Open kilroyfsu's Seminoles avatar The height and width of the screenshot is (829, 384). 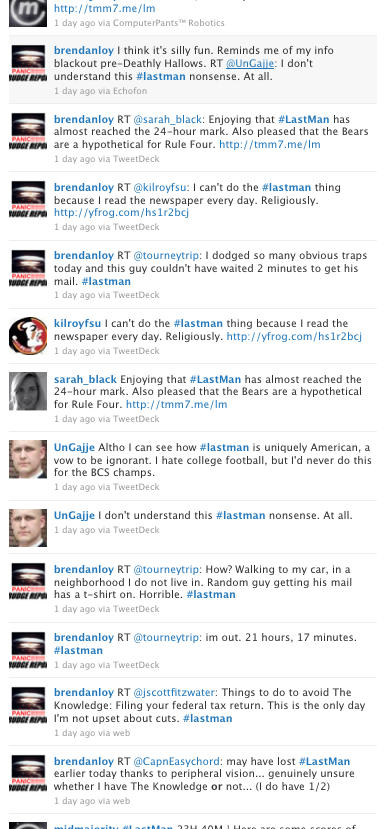28,336
